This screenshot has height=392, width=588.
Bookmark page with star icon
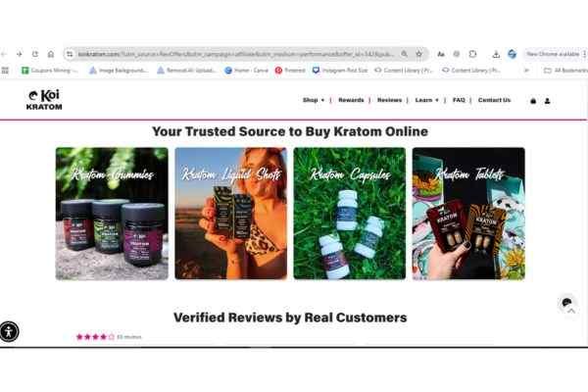tap(418, 54)
